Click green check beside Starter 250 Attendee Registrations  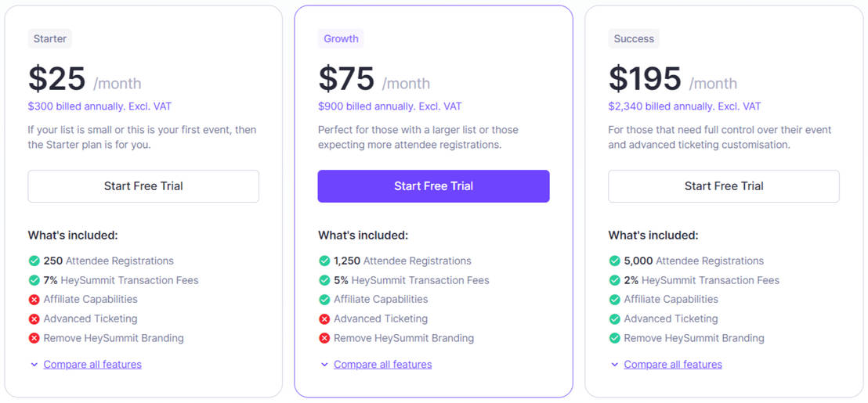[x=34, y=261]
